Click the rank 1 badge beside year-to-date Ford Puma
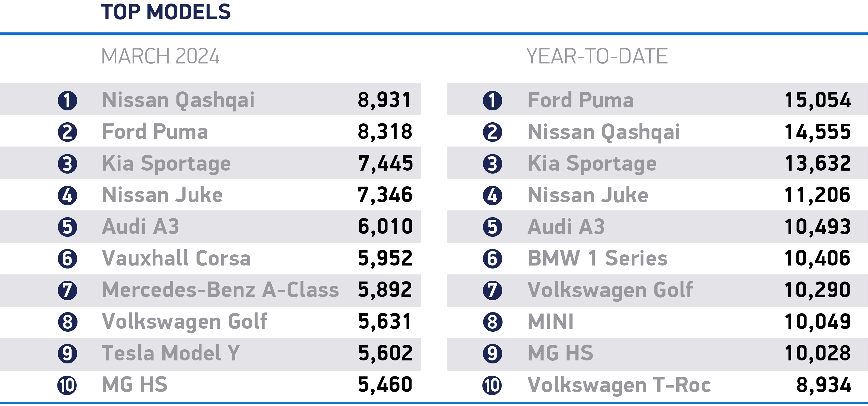Image resolution: width=868 pixels, height=406 pixels. tap(492, 101)
